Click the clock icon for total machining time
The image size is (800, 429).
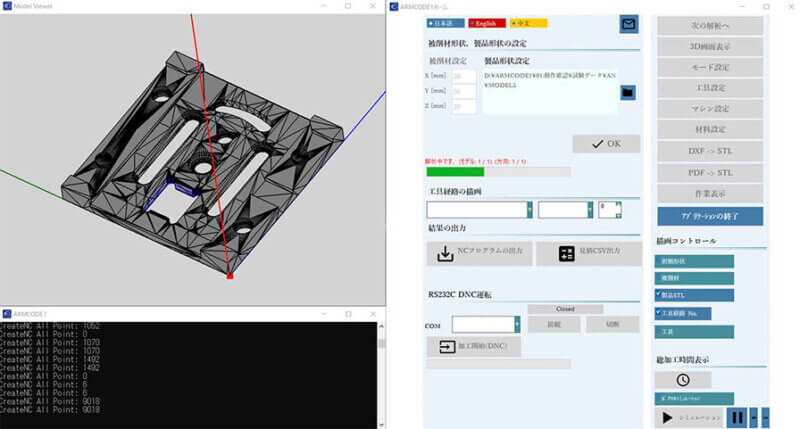(683, 380)
